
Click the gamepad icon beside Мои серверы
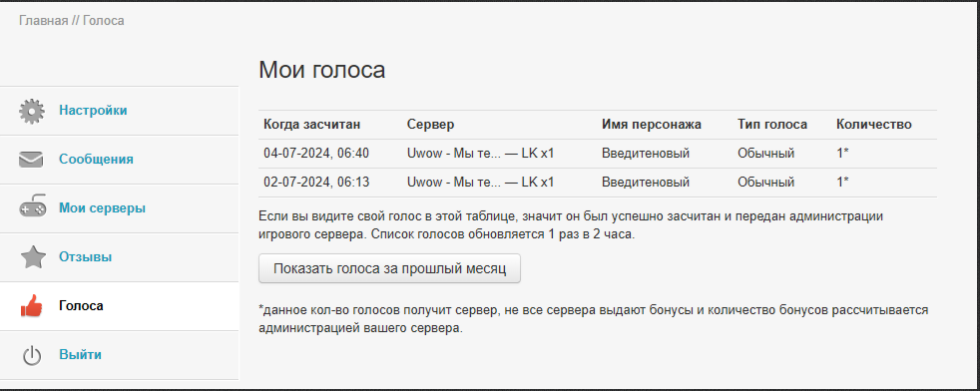click(32, 208)
